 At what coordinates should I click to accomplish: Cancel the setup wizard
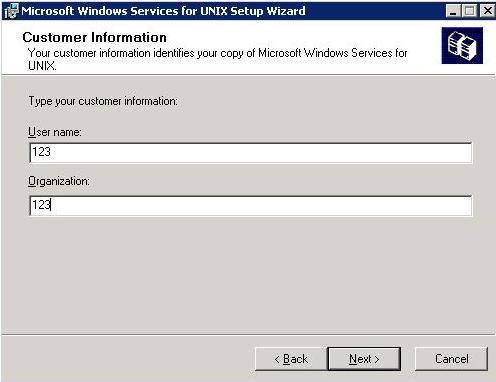(x=451, y=359)
